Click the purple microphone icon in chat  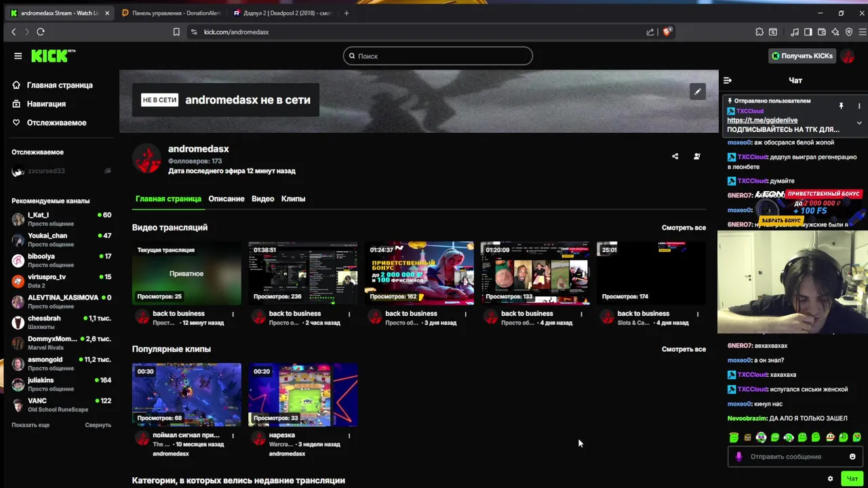tap(738, 457)
